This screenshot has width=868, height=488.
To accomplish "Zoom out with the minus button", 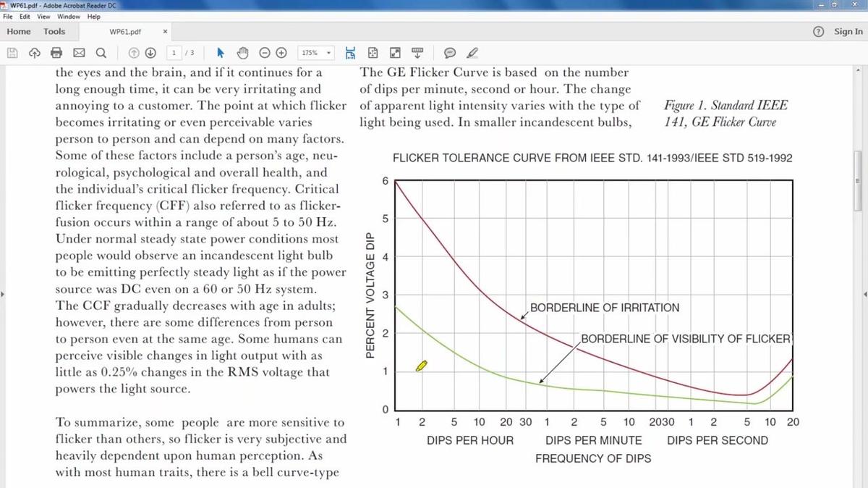I will [x=264, y=53].
